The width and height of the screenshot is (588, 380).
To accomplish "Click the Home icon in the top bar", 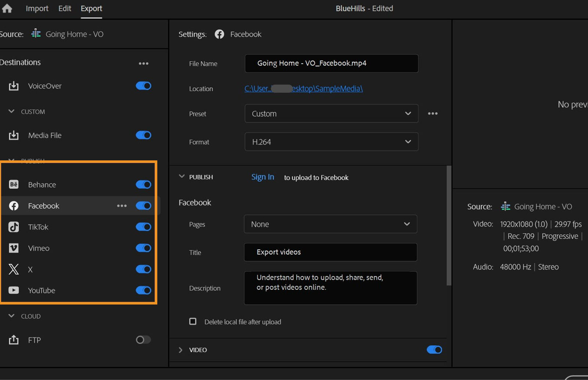I will pos(7,8).
